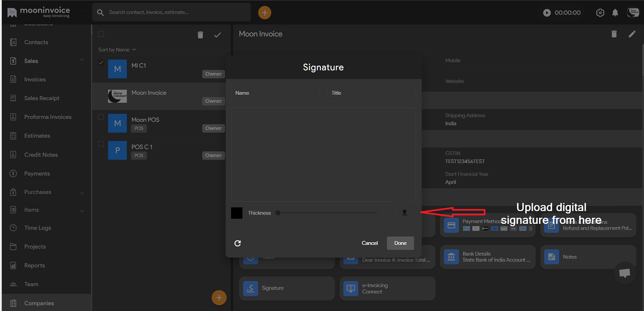This screenshot has width=644, height=311.
Task: Click inside the signature drawing canvas
Action: pyautogui.click(x=324, y=154)
